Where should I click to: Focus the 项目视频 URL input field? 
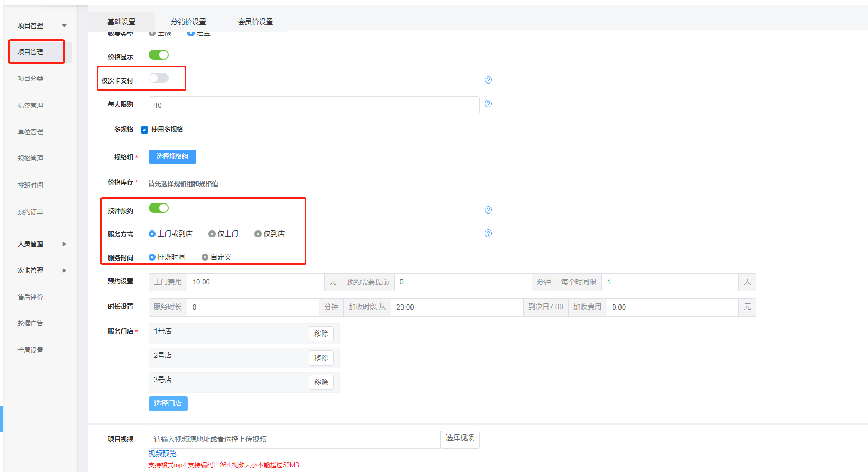[295, 439]
